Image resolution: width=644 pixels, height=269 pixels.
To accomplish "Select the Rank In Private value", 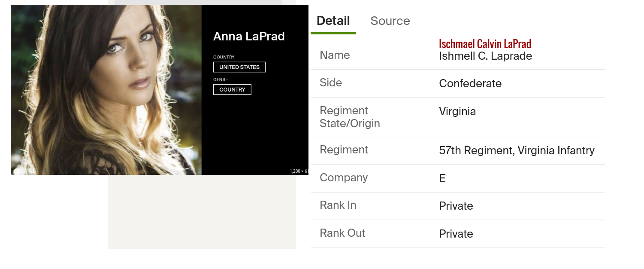I will pyautogui.click(x=456, y=206).
